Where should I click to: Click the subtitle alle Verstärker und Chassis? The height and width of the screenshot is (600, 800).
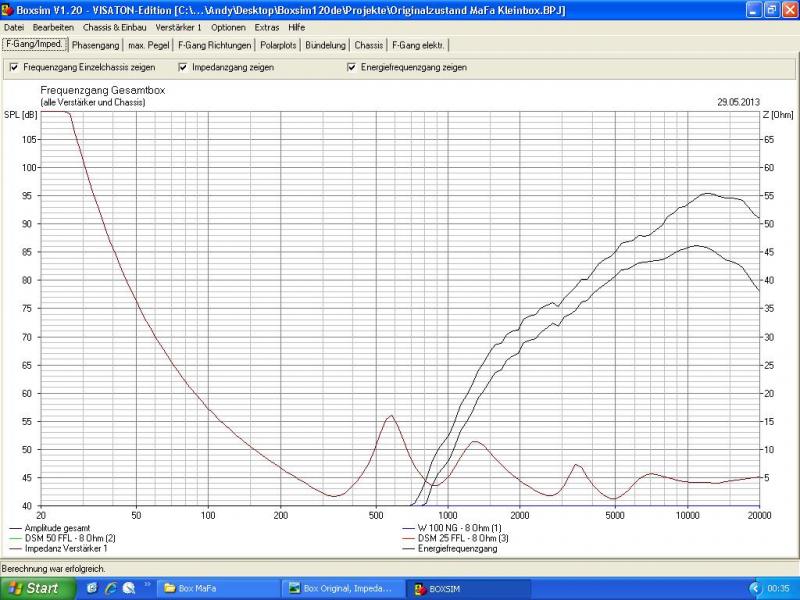click(93, 103)
